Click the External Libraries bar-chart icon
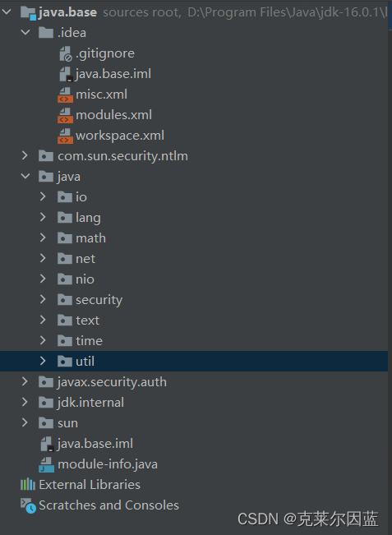Viewport: 392px width, 535px height. tap(28, 485)
